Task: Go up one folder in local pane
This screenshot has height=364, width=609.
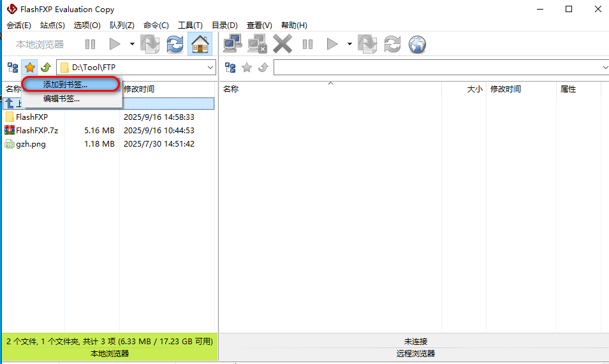Action: [46, 68]
